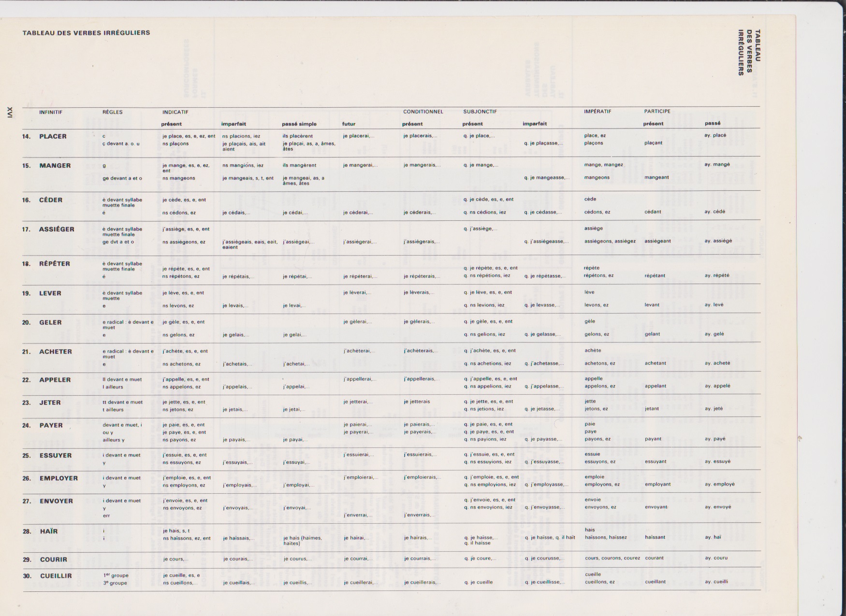The image size is (846, 616).
Task: Click the present participle 'plaçant'
Action: click(x=653, y=143)
